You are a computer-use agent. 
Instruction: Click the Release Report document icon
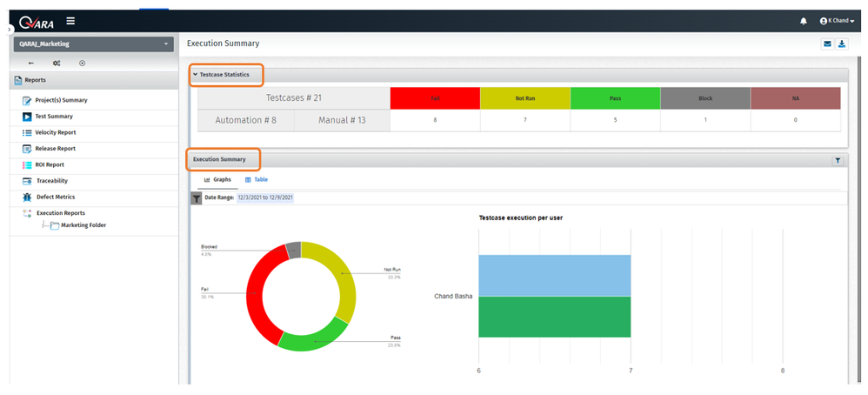(27, 149)
